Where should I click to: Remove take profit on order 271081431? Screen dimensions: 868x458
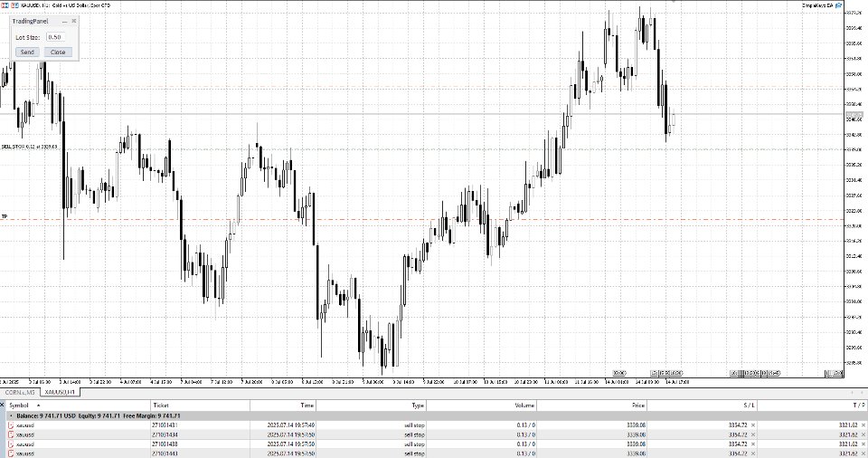863,425
